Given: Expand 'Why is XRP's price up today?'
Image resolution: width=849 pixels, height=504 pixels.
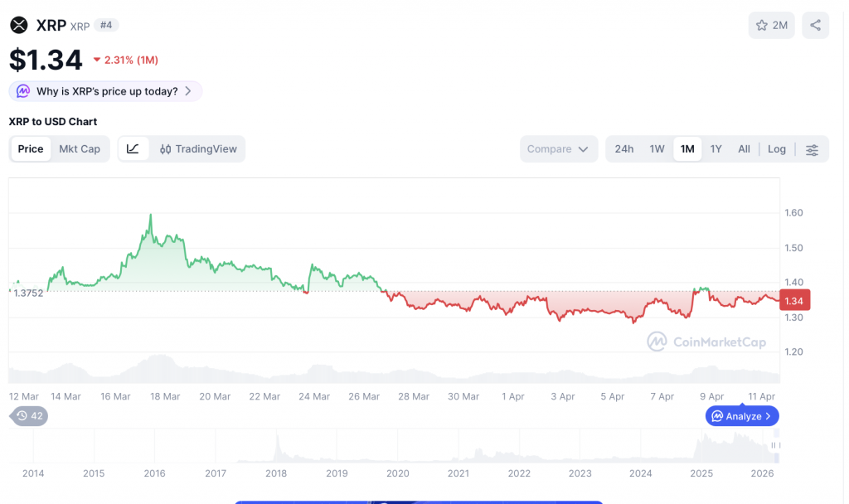Looking at the screenshot, I should click(105, 91).
